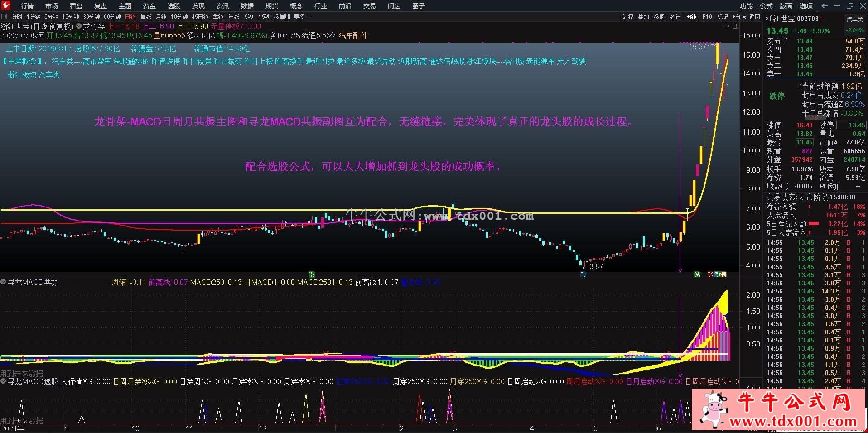Switch chart period to 60分钟

click(112, 17)
